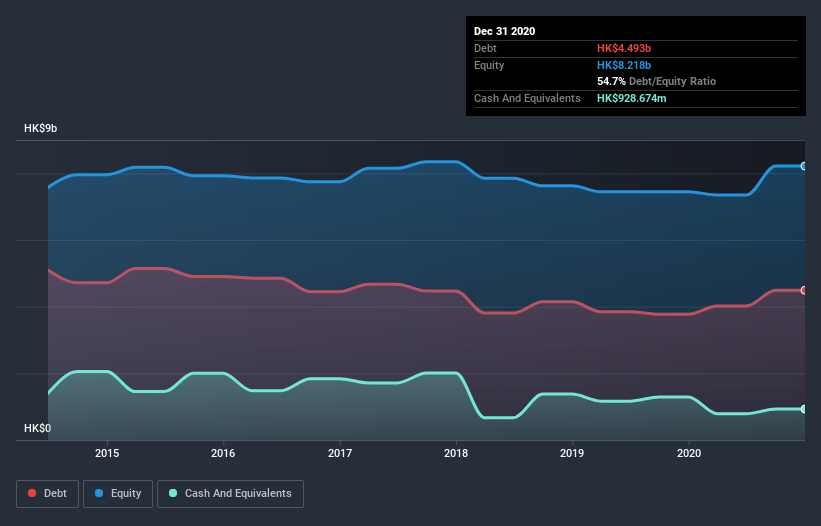Viewport: 821px width, 526px height.
Task: Click the 2016 x-axis label
Action: point(223,453)
